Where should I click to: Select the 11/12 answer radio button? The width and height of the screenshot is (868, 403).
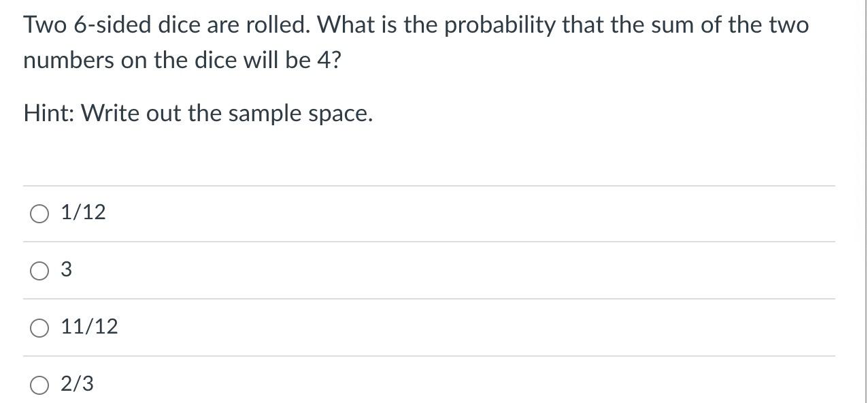coord(39,327)
